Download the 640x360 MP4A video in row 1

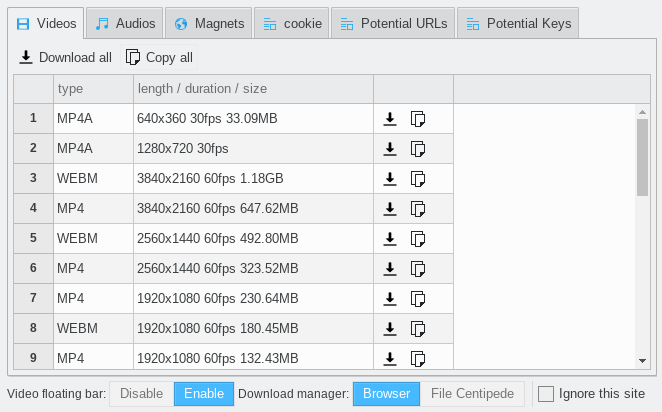tap(390, 119)
